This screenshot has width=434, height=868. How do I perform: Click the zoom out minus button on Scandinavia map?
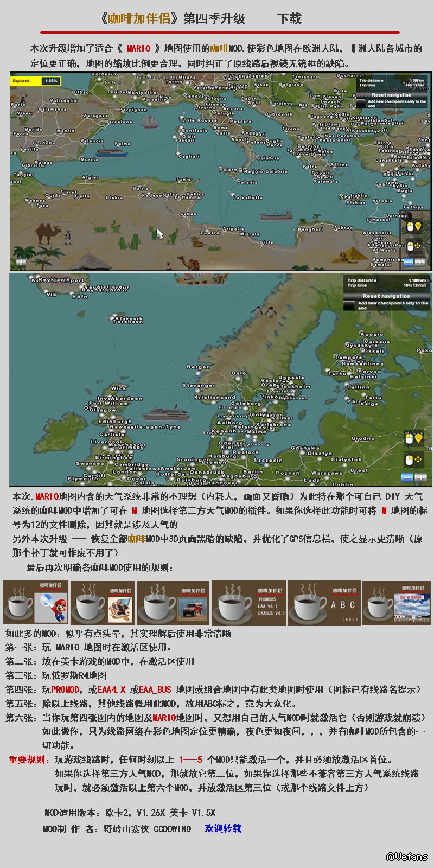pyautogui.click(x=407, y=477)
